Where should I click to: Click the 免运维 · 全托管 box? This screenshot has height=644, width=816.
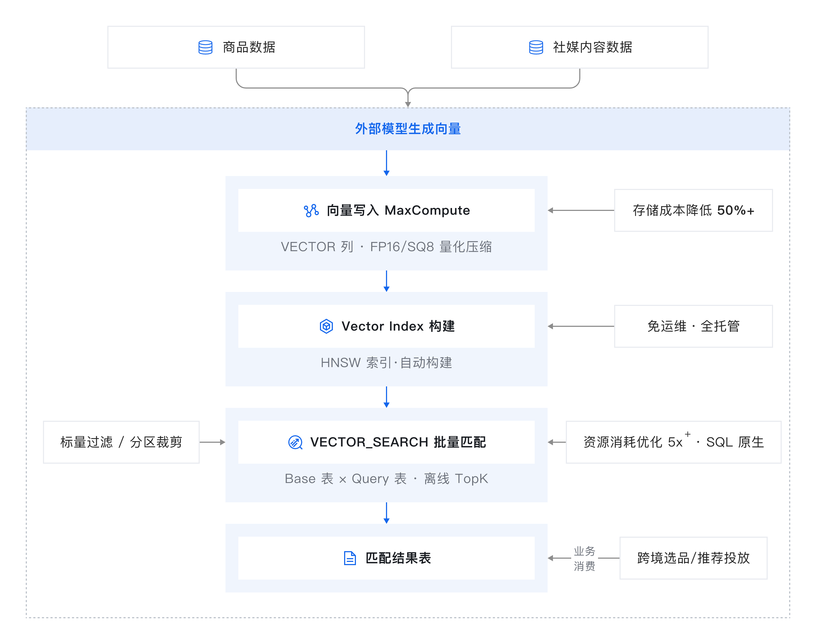tap(693, 326)
